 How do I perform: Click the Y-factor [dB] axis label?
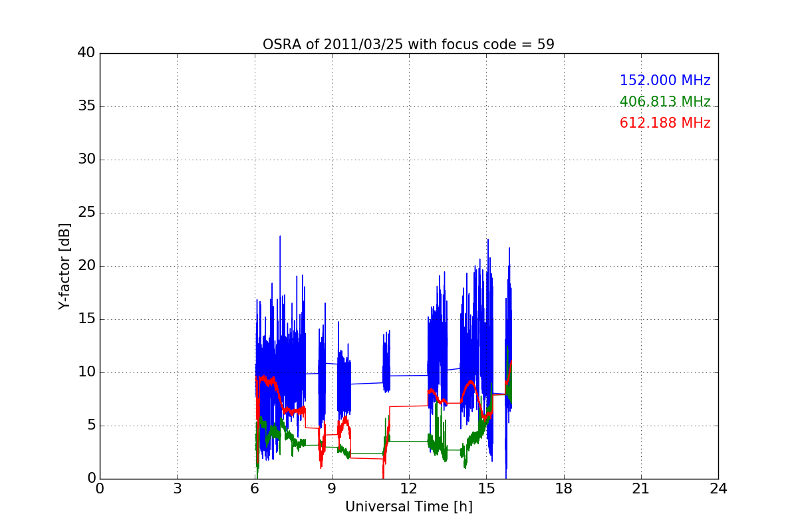(x=65, y=266)
